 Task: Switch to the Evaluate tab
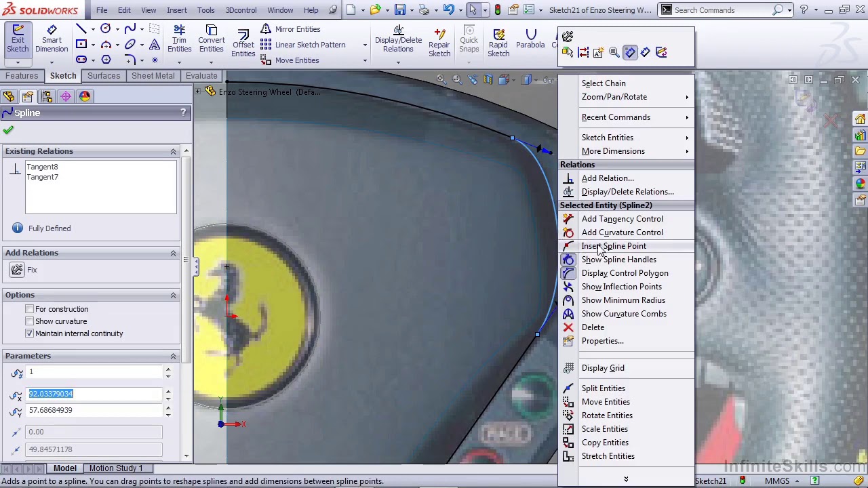201,76
